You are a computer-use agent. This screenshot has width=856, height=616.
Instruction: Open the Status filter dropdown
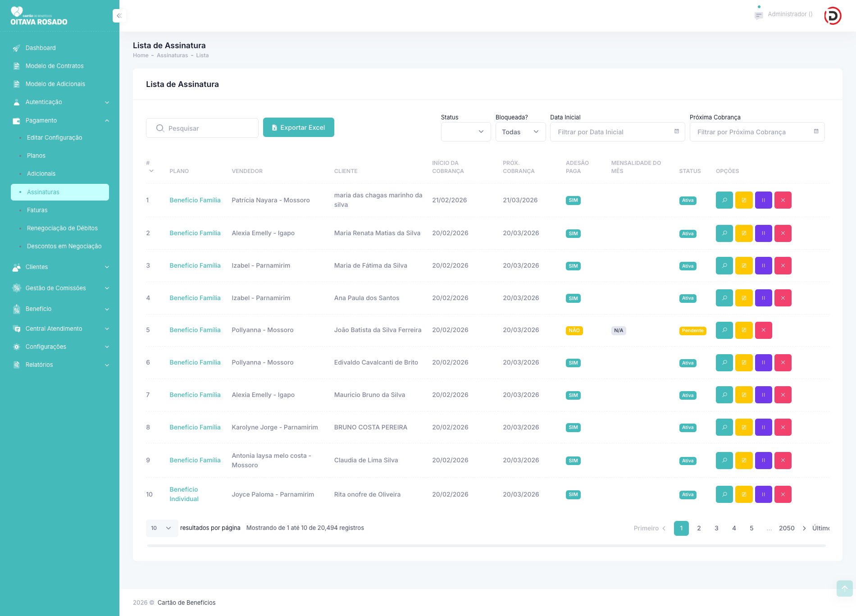point(465,132)
